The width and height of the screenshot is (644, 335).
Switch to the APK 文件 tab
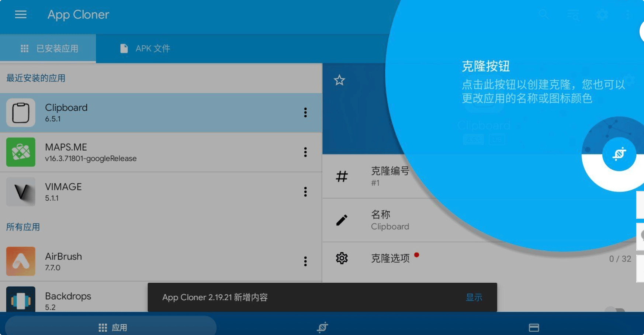click(x=145, y=48)
